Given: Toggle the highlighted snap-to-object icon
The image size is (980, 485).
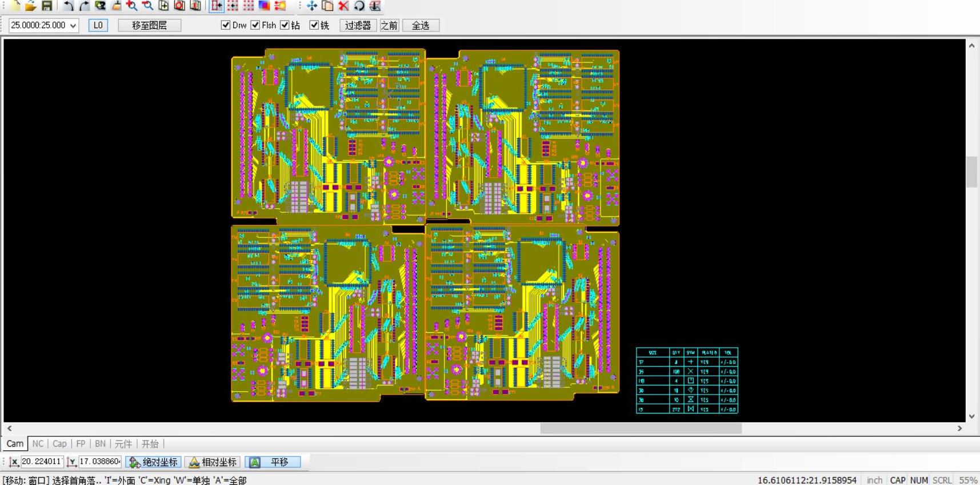Looking at the screenshot, I should pos(217,6).
